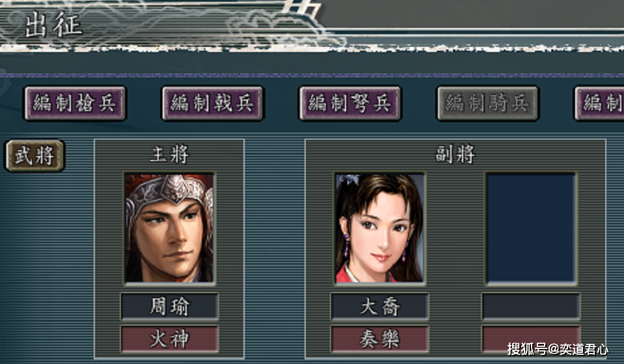Click the 周瑜 name field
The width and height of the screenshot is (624, 364).
170,306
